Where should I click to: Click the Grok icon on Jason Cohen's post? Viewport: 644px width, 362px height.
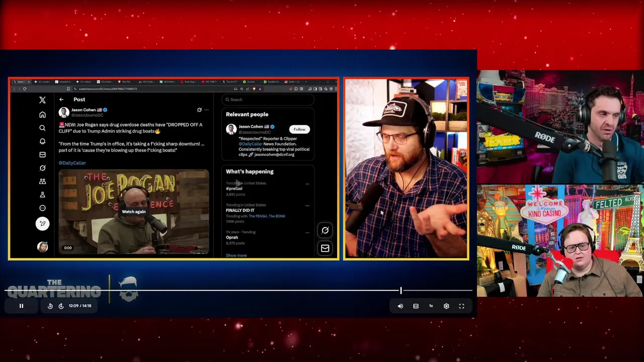[199, 110]
